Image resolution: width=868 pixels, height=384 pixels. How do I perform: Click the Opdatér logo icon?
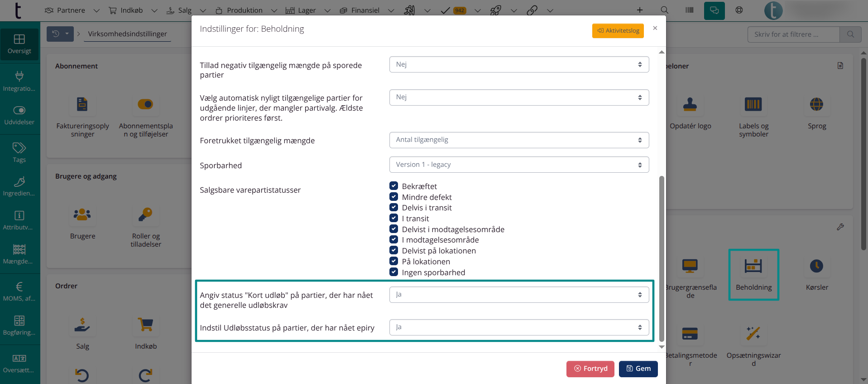[x=690, y=105]
